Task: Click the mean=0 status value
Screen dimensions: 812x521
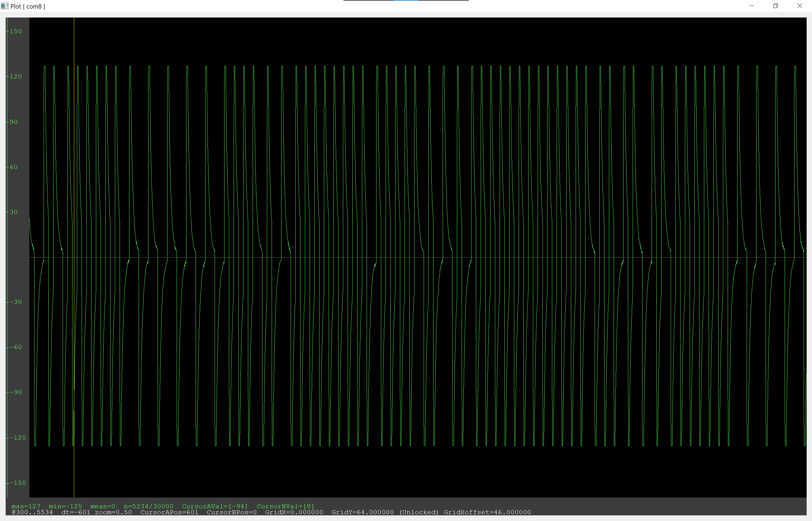Action: (103, 506)
